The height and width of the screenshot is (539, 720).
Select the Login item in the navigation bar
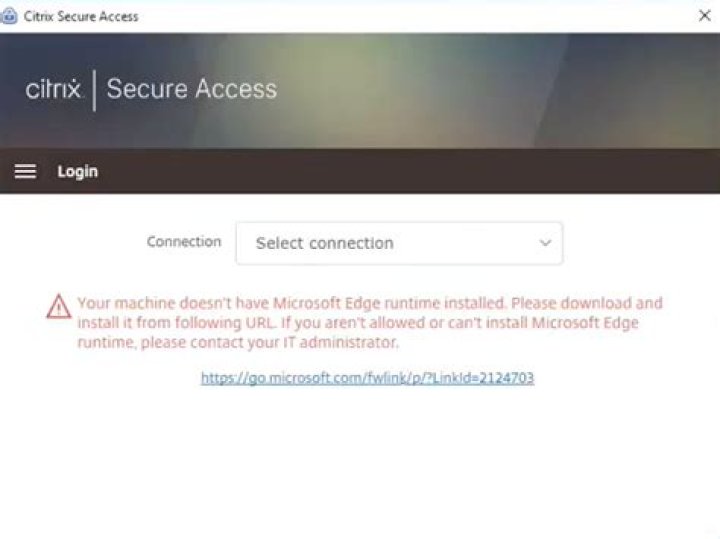coord(77,171)
